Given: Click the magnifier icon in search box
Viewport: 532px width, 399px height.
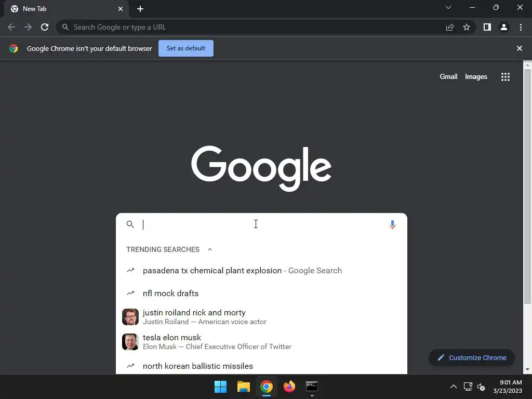Looking at the screenshot, I should [x=130, y=224].
